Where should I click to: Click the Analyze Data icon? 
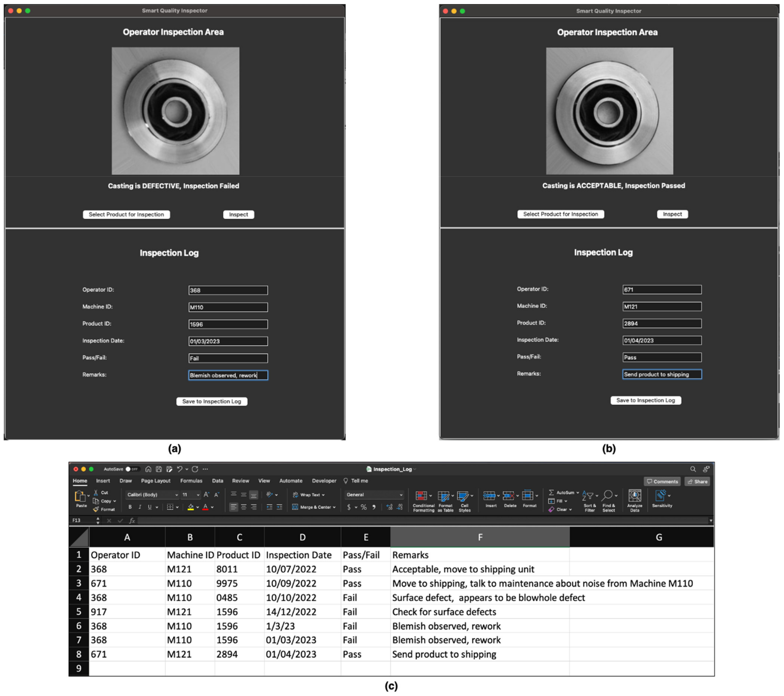[x=634, y=496]
